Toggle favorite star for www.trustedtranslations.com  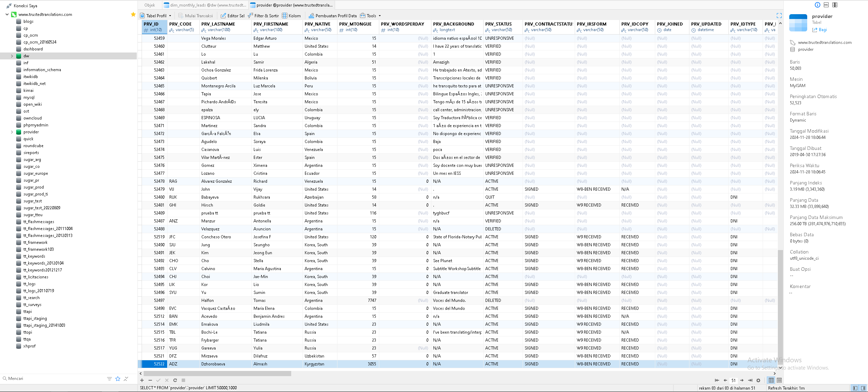pos(133,15)
